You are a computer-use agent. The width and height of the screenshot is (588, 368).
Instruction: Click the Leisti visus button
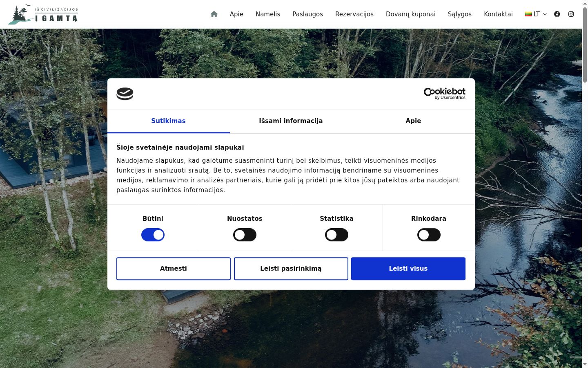pyautogui.click(x=408, y=269)
